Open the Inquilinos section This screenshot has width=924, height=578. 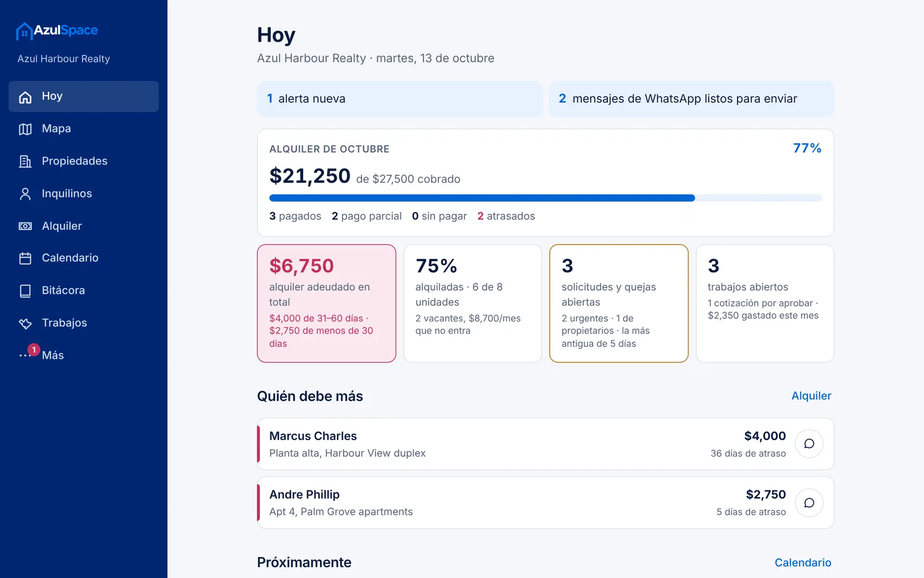(84, 194)
